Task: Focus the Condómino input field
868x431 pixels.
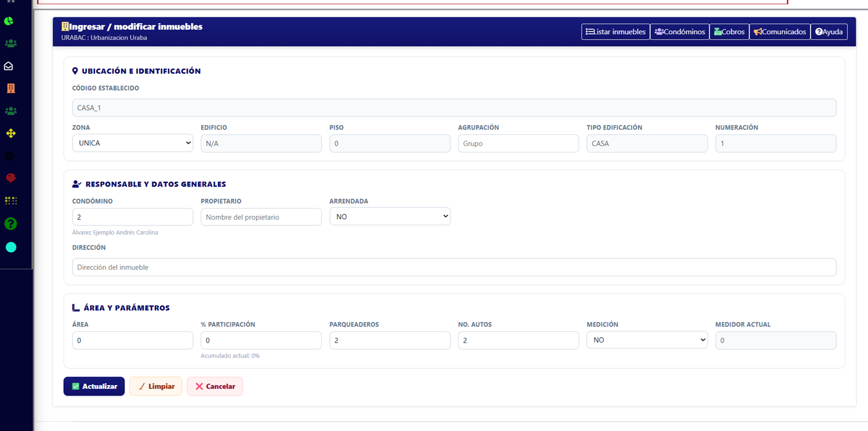Action: click(133, 217)
